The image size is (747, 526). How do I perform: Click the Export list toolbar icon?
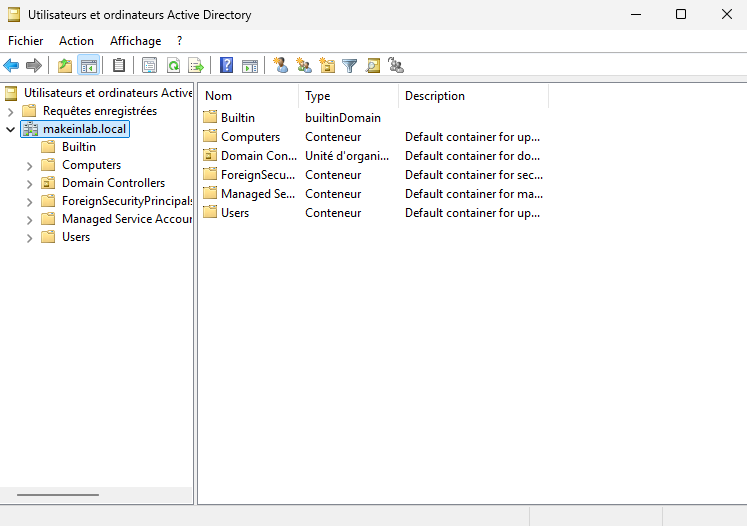[x=196, y=66]
